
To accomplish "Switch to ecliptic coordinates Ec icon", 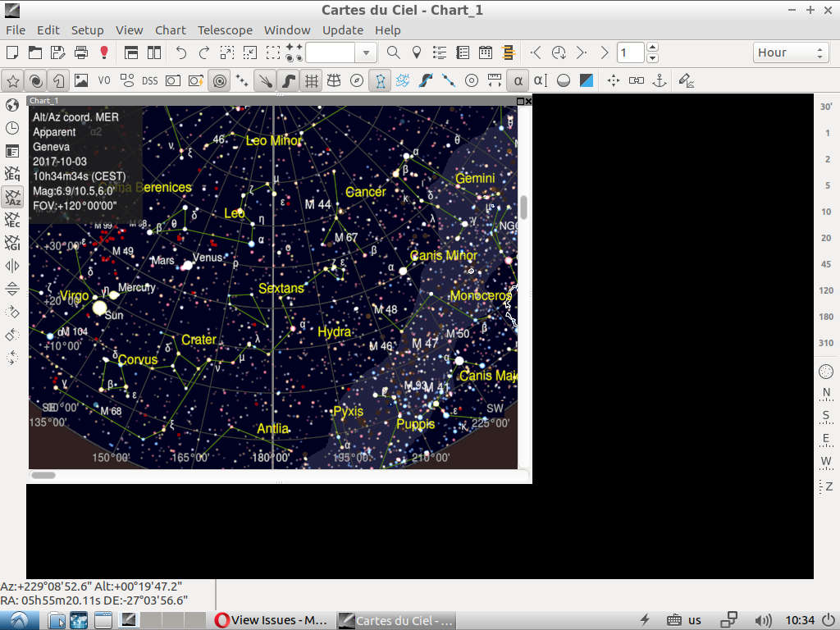I will pyautogui.click(x=12, y=220).
